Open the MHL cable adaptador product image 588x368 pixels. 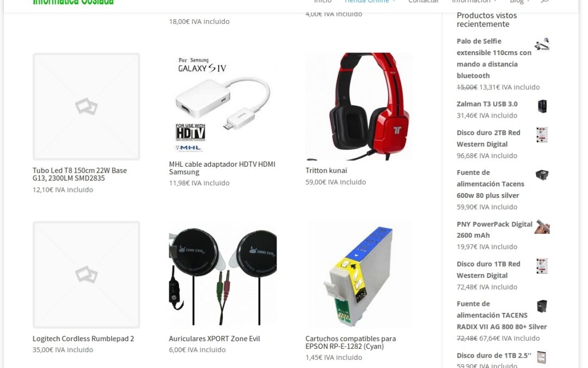point(223,104)
